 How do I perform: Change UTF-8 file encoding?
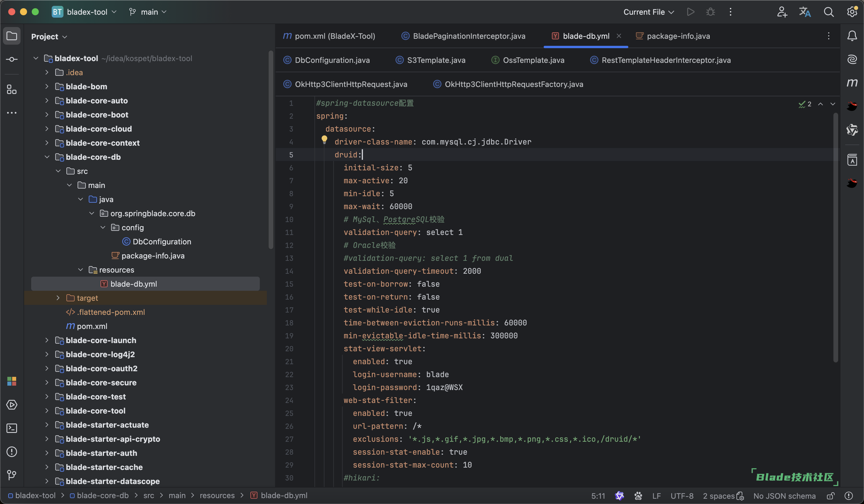coord(682,496)
